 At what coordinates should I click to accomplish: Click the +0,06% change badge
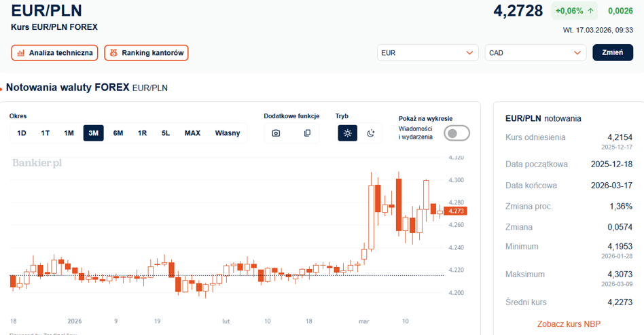574,11
